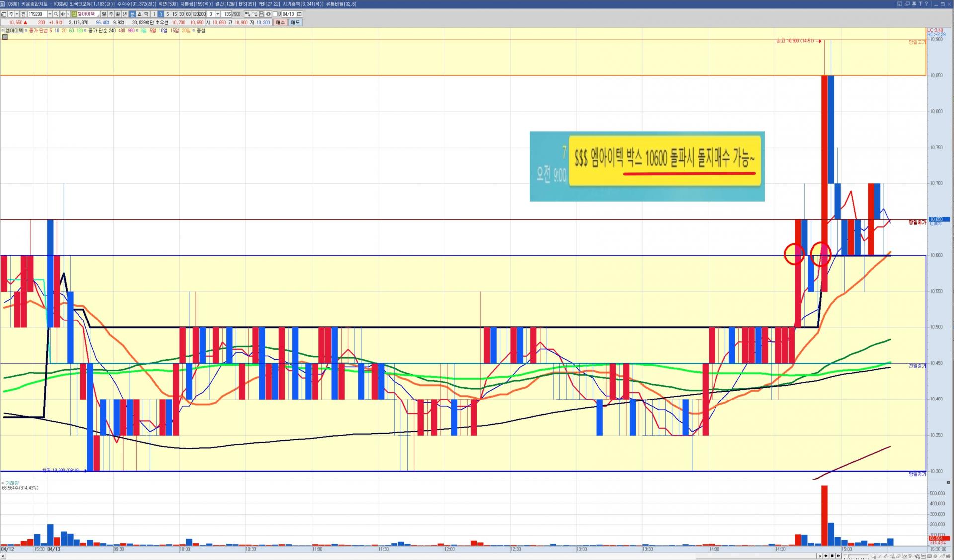Open the minute interval dropdown showing 3
The height and width of the screenshot is (560, 954).
(217, 14)
